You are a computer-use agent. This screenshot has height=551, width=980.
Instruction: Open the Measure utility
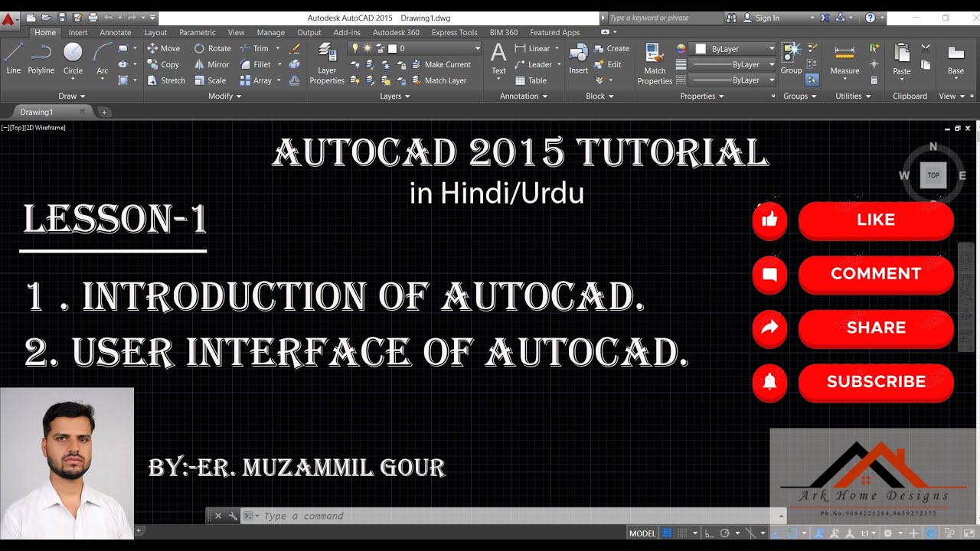pos(844,60)
